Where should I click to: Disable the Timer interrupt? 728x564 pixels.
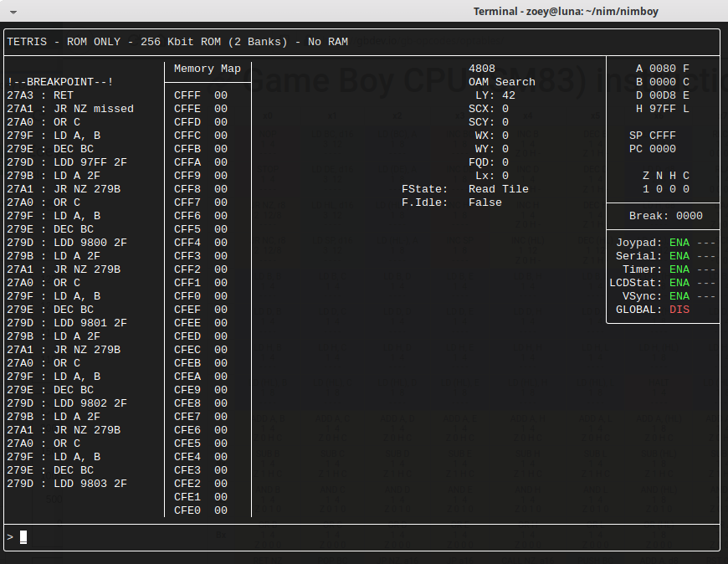click(x=679, y=269)
